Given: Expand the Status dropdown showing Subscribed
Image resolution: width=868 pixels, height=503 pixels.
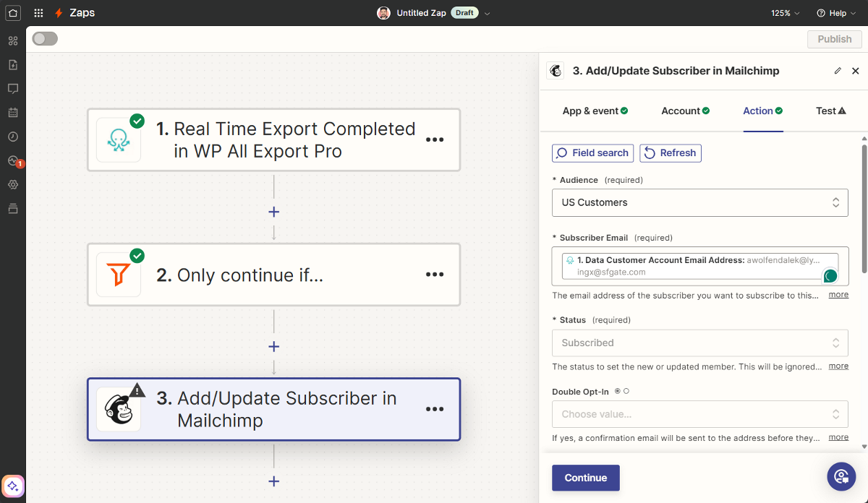Looking at the screenshot, I should coord(699,343).
